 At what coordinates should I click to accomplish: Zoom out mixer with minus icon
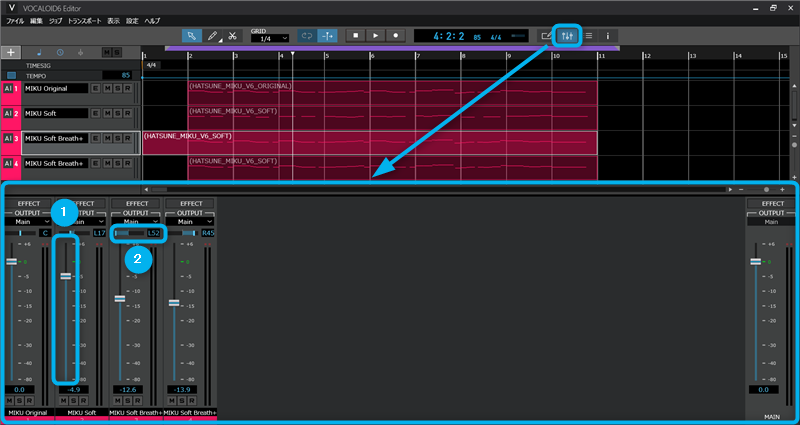pos(741,189)
